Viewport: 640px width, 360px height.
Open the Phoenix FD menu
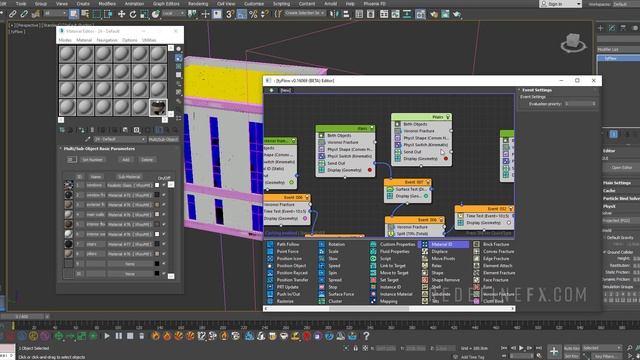pos(374,4)
